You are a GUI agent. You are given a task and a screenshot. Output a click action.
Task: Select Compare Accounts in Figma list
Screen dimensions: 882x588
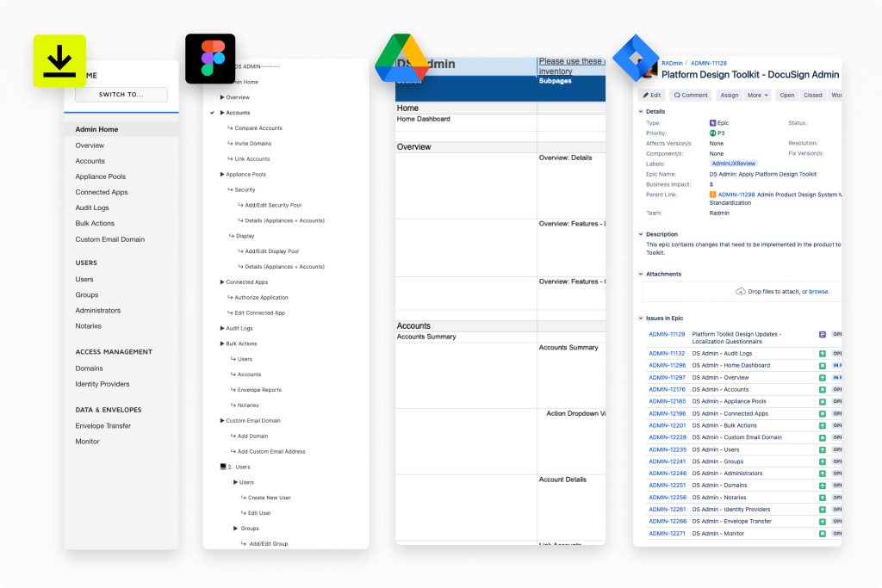[x=258, y=128]
